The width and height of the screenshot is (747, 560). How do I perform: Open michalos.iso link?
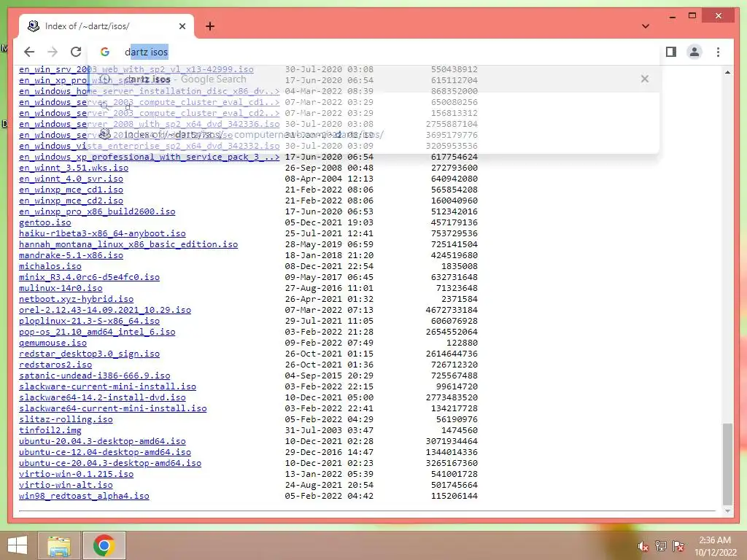click(x=50, y=266)
